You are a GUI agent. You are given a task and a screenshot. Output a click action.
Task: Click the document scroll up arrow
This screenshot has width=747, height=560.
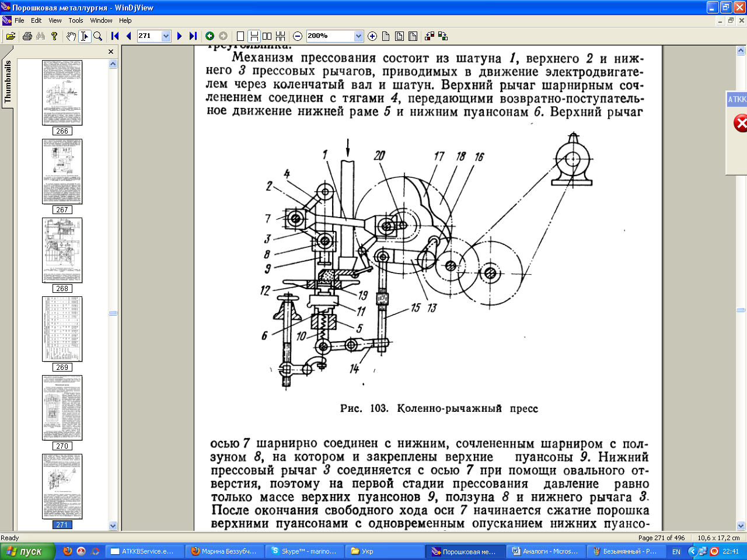[x=741, y=51]
